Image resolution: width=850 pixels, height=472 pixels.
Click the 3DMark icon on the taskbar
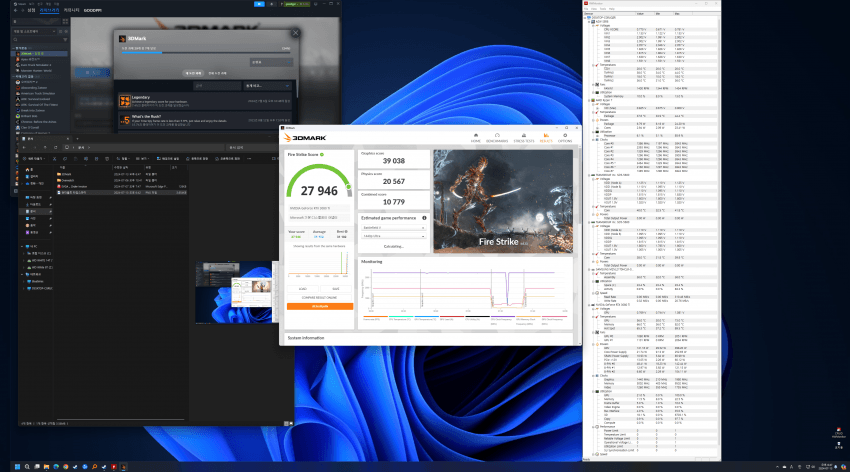tap(124, 467)
